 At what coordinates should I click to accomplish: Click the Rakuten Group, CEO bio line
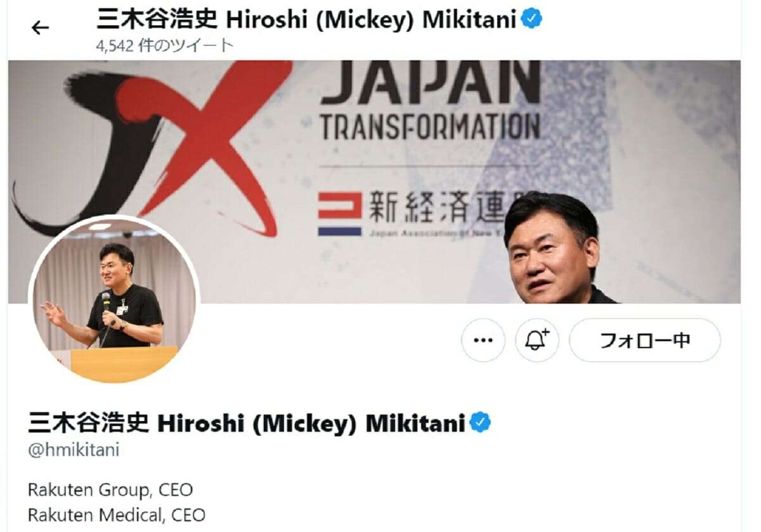(x=110, y=490)
